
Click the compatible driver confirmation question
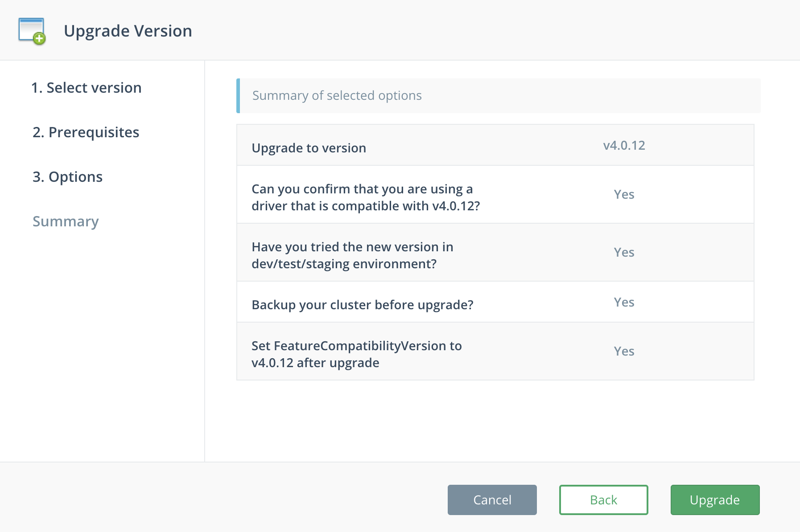click(x=365, y=197)
